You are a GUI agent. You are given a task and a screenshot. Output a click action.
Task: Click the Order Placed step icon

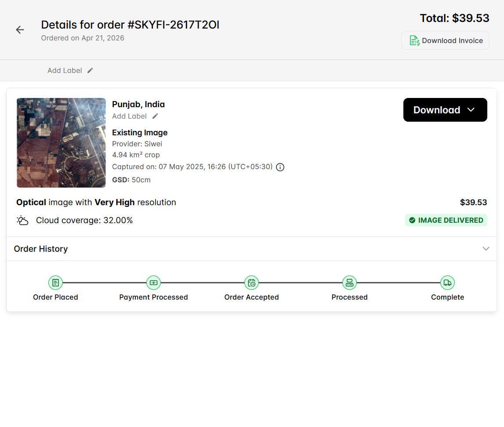(56, 283)
